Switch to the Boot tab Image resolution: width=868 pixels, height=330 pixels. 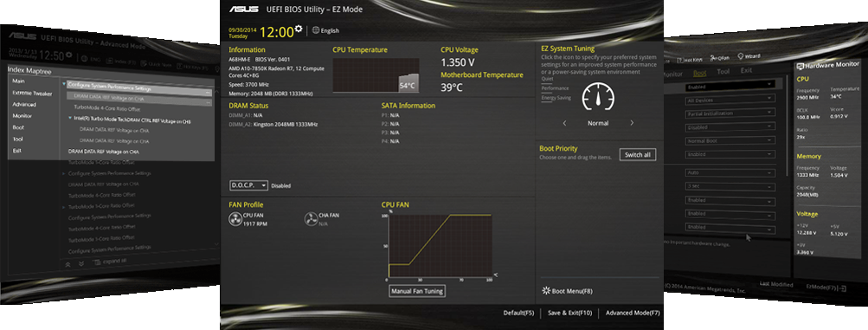click(x=700, y=73)
